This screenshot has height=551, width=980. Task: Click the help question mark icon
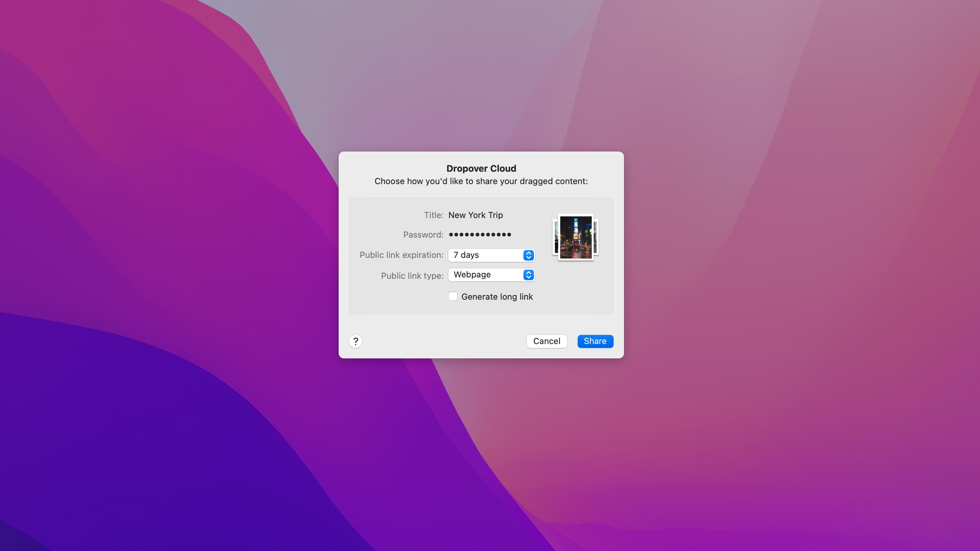tap(355, 341)
